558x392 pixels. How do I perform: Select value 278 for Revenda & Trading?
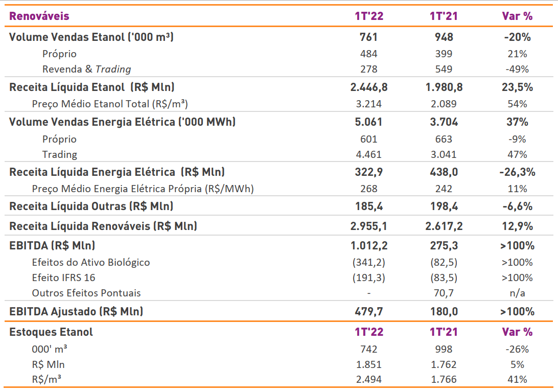click(x=369, y=69)
